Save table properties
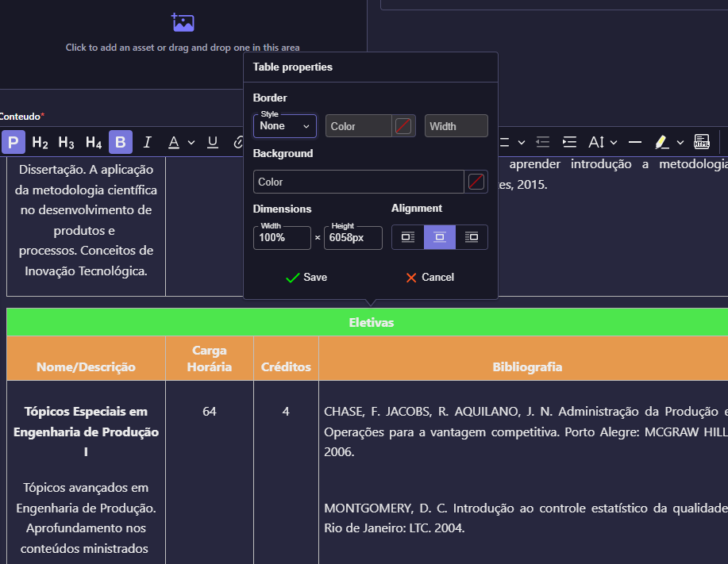This screenshot has width=728, height=564. pyautogui.click(x=306, y=278)
